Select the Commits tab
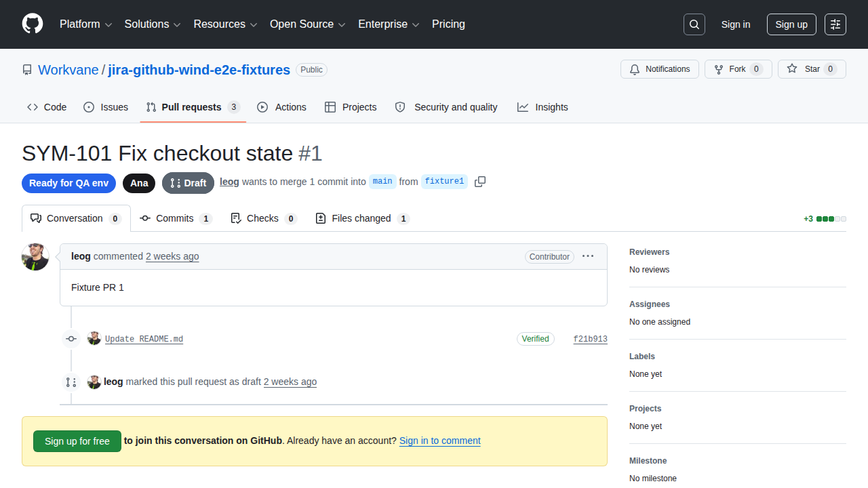The image size is (868, 488). click(176, 218)
